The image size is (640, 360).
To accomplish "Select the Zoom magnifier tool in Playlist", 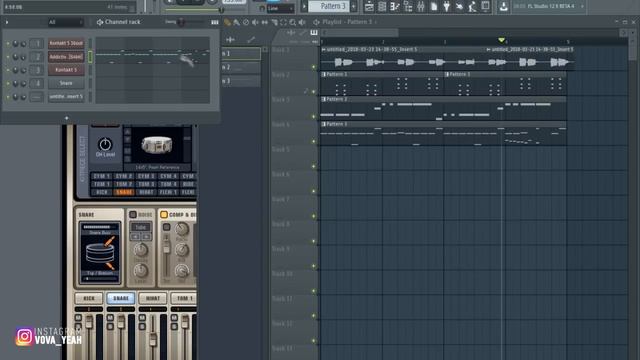I will pyautogui.click(x=293, y=22).
